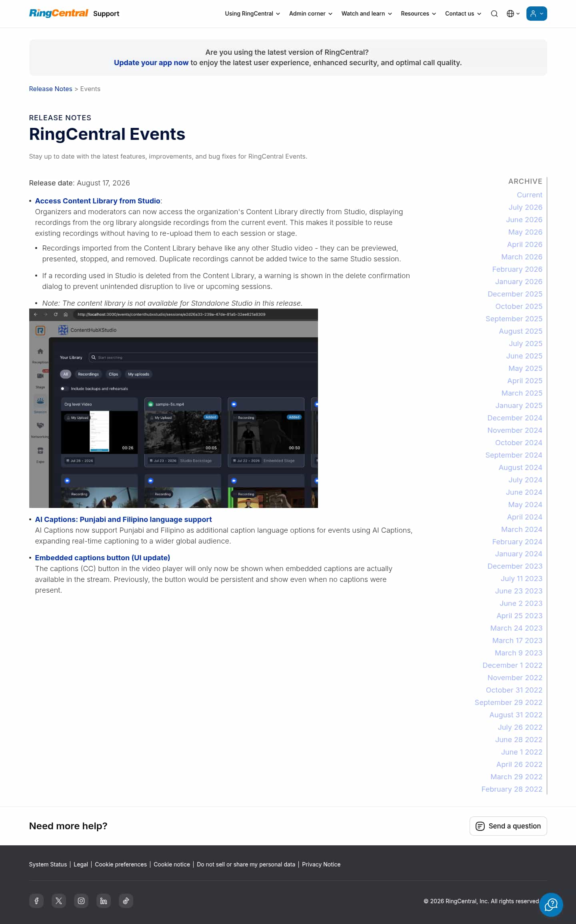576x924 pixels.
Task: Click the Session people icon in screenshot sidebar
Action: point(40,400)
